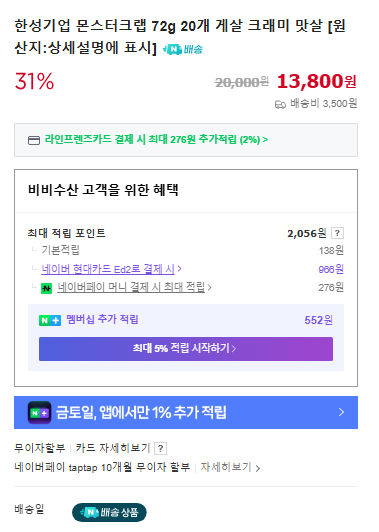The height and width of the screenshot is (532, 379).
Task: Open the question mark help next to 2,056원
Action: pos(337,233)
